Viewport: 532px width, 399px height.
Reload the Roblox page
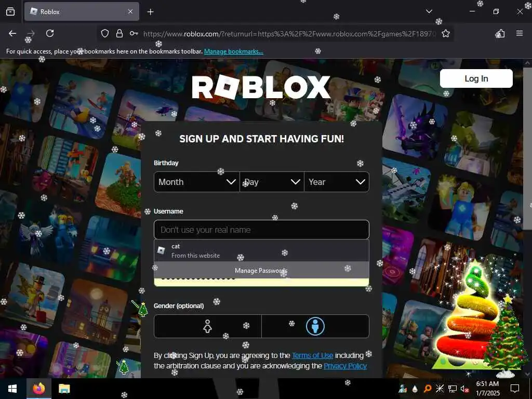(x=50, y=33)
